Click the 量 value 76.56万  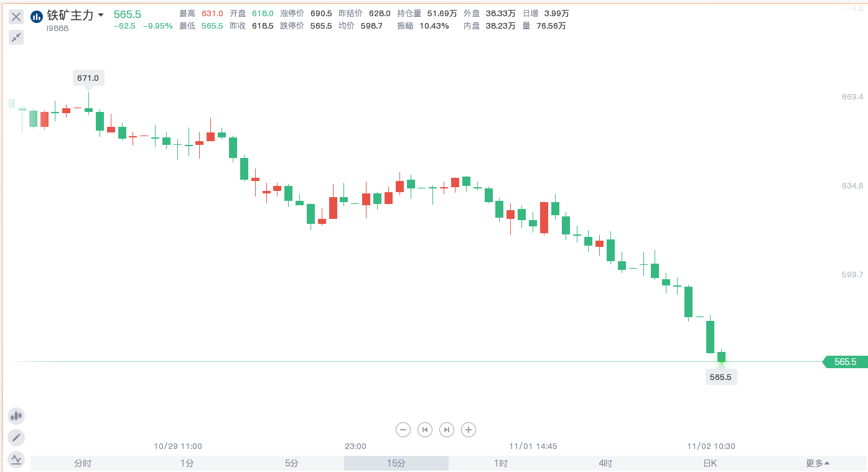(x=551, y=26)
